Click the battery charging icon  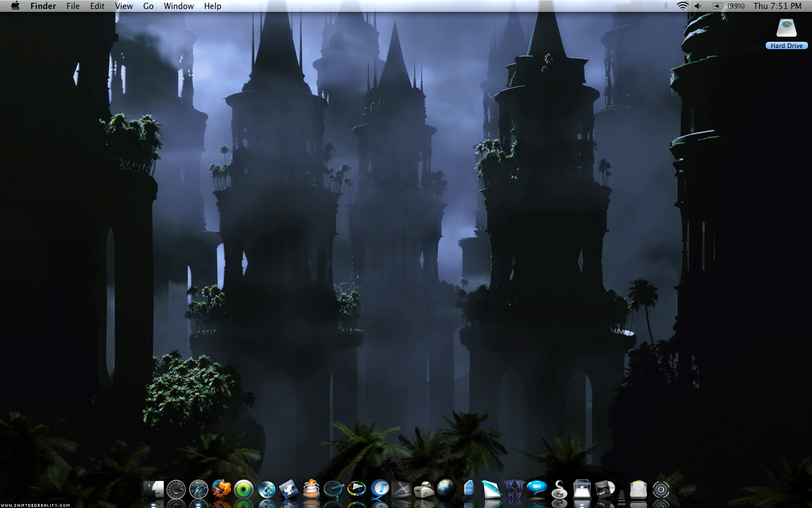[717, 6]
